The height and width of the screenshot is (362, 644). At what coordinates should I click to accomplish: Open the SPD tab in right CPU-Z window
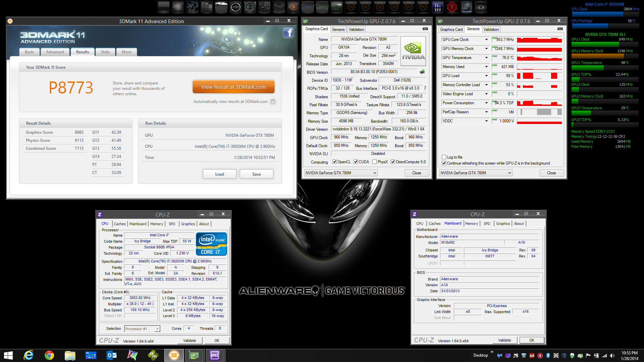(x=487, y=224)
